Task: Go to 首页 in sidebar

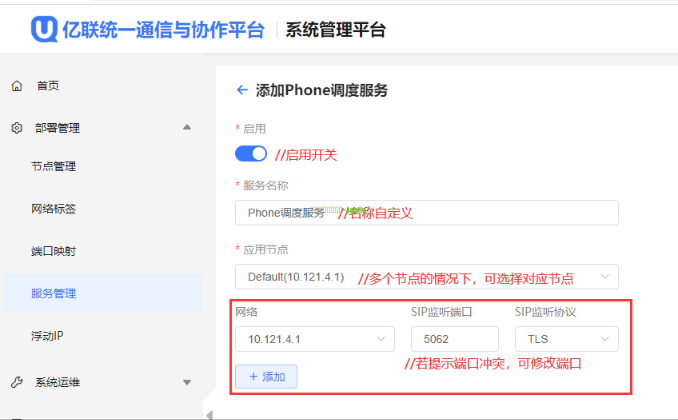Action: (48, 86)
